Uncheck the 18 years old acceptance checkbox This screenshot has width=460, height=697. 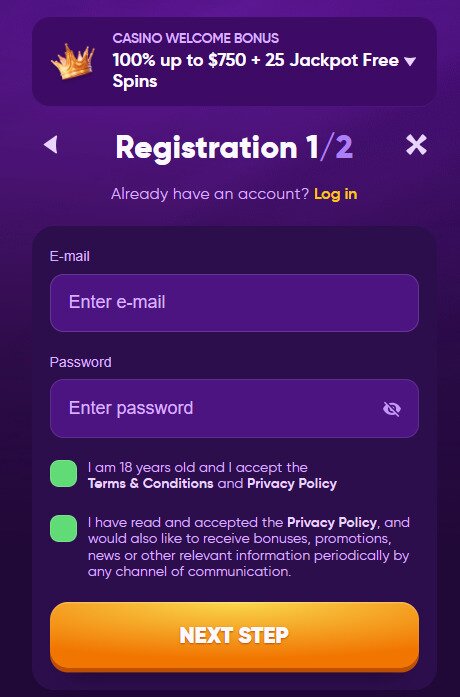point(64,474)
